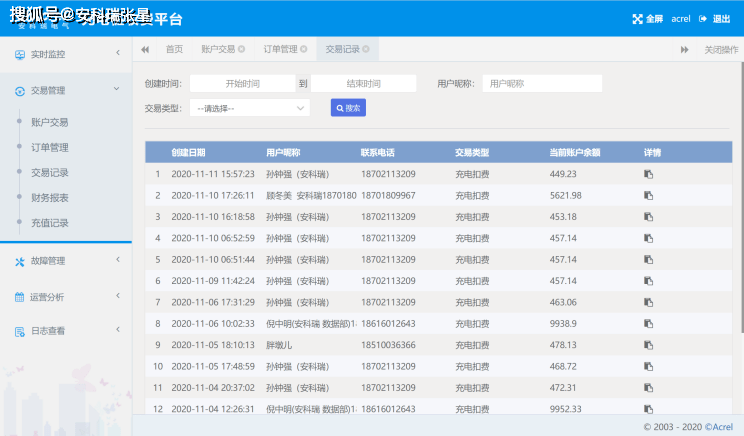
Task: Open details icon for row 1
Action: 648,173
